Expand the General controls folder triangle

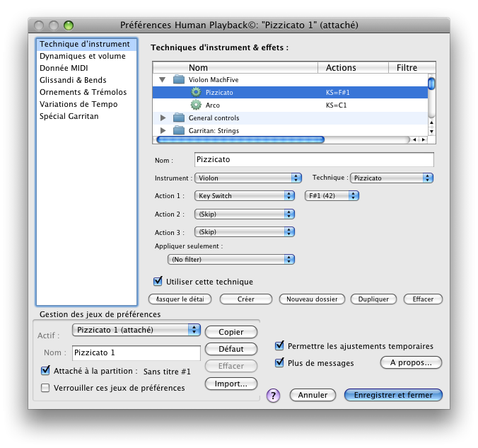click(x=163, y=118)
